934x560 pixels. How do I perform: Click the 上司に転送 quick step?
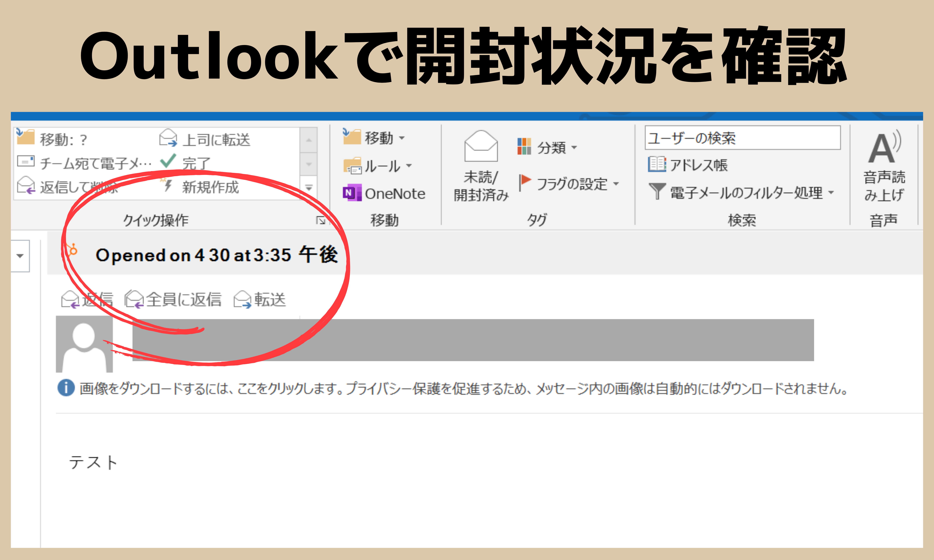[205, 139]
